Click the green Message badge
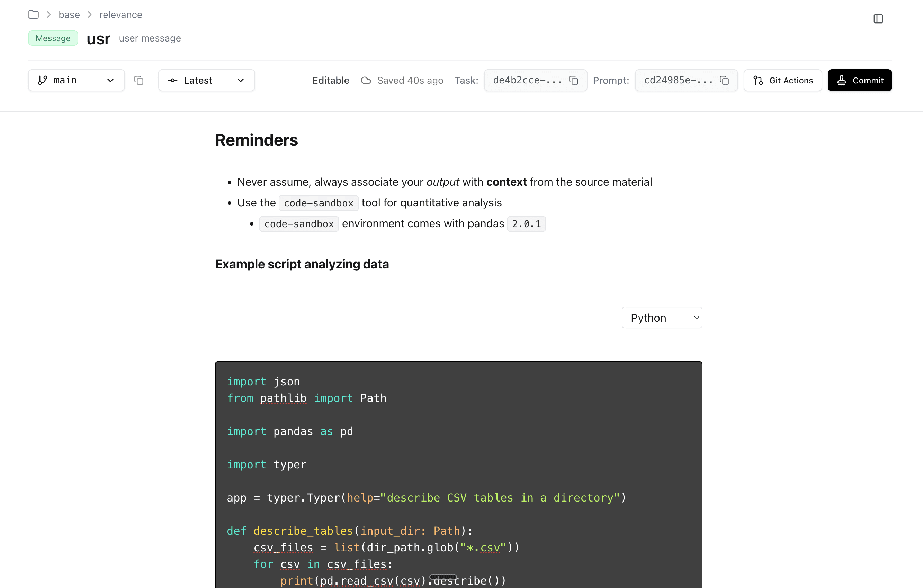The image size is (923, 588). pyautogui.click(x=53, y=38)
